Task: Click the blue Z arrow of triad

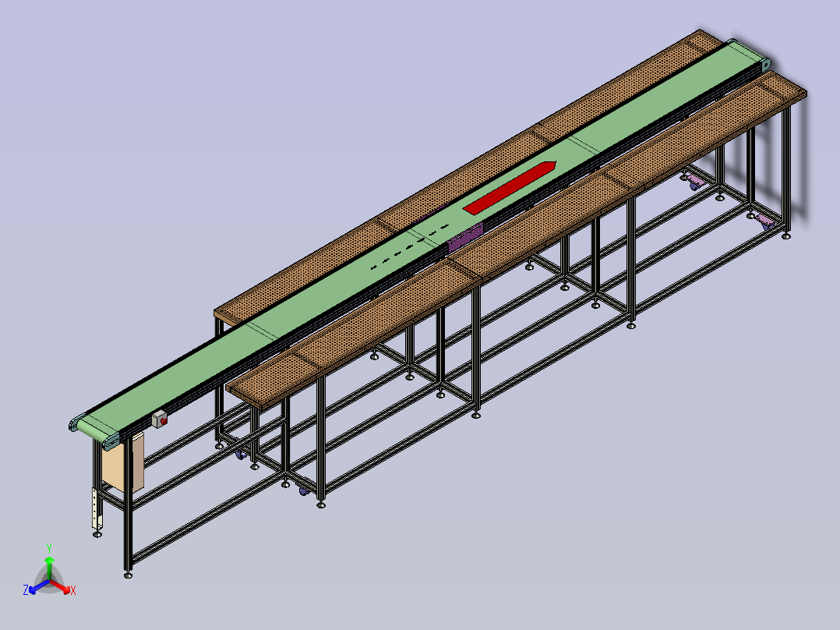Action: point(39,586)
